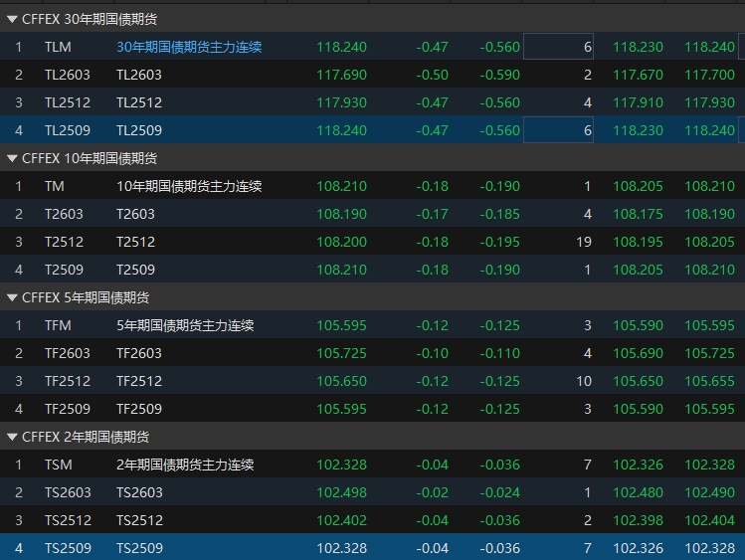
Task: Click the 105.655 ask price of TF2512
Action: pyautogui.click(x=709, y=381)
